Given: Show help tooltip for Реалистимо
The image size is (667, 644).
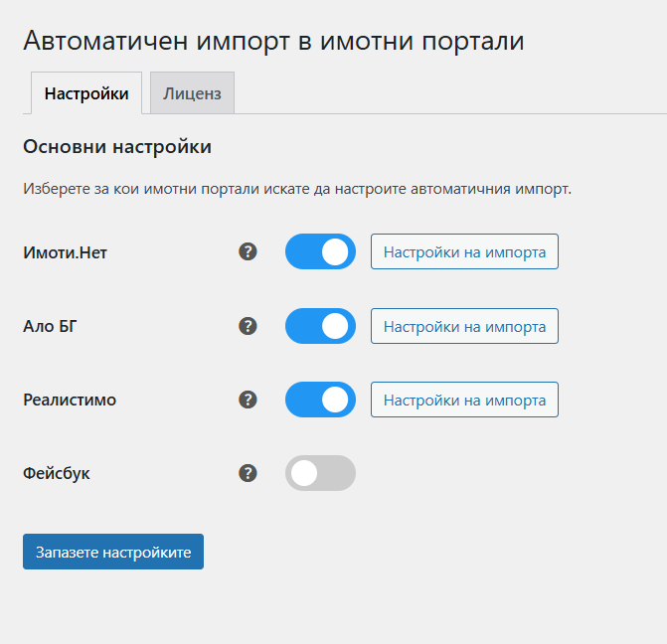Looking at the screenshot, I should [x=249, y=400].
